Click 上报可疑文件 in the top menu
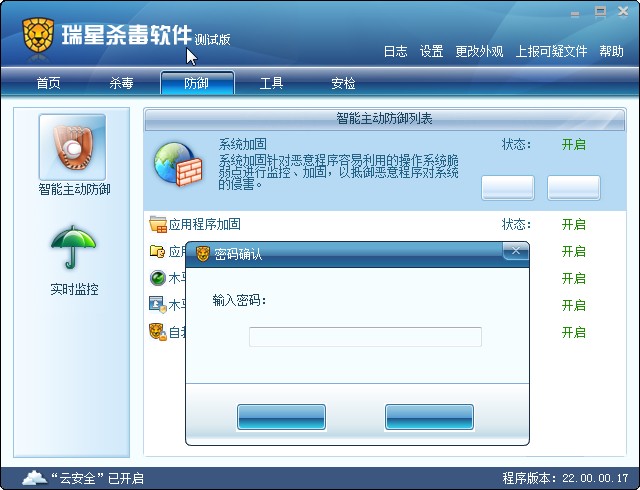This screenshot has height=490, width=640. 551,51
